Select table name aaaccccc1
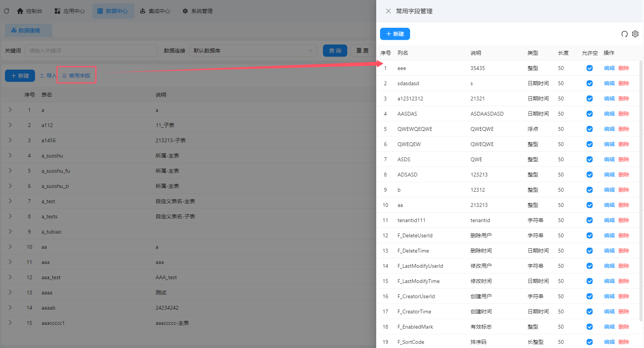This screenshot has width=644, height=348. point(53,323)
